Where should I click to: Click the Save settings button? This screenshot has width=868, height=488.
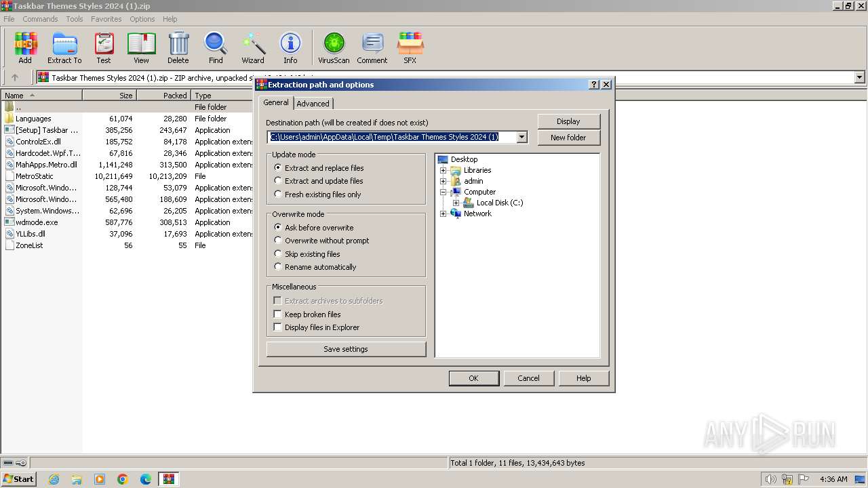[x=346, y=349]
